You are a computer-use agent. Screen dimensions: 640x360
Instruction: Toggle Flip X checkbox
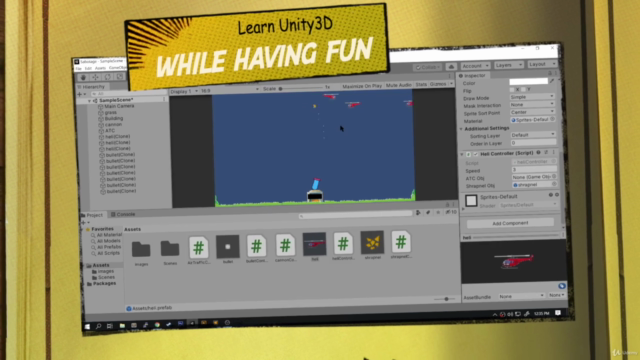[512, 89]
